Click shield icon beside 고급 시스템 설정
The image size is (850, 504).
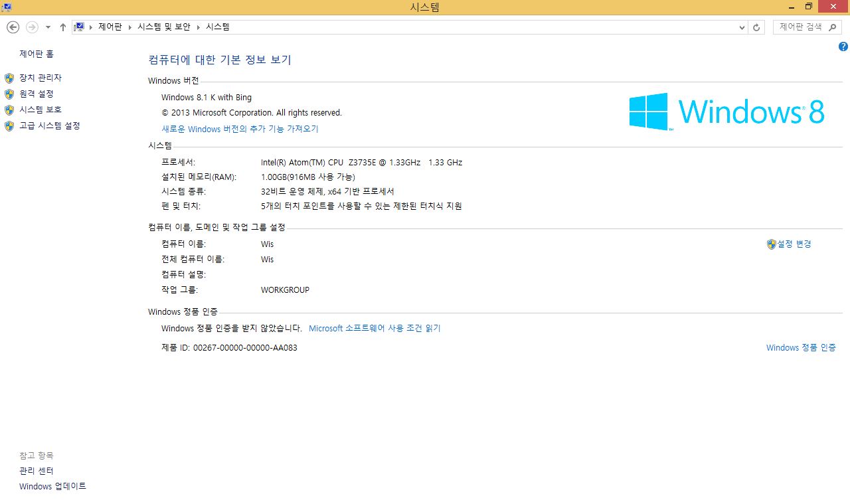(9, 126)
